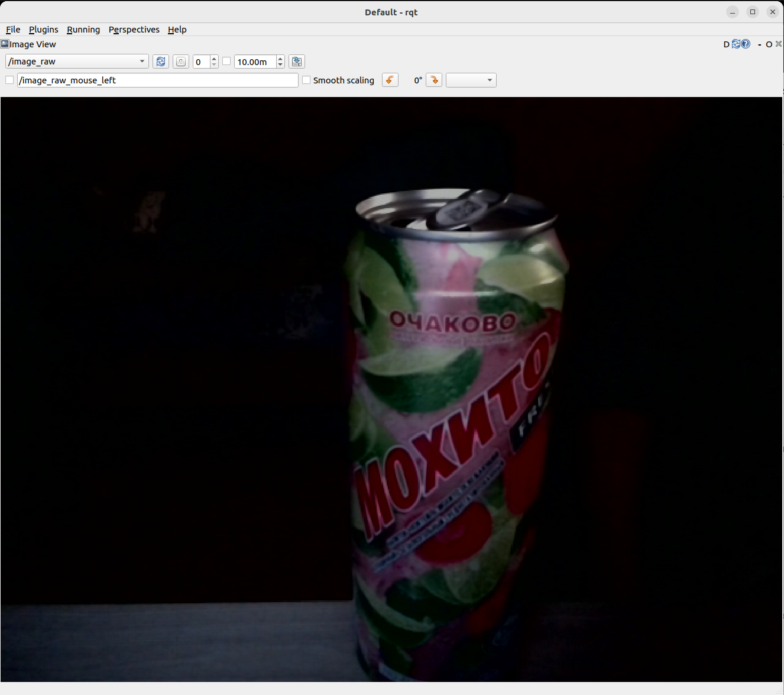The image size is (784, 695).
Task: Close the Image View plugin panel
Action: [779, 44]
